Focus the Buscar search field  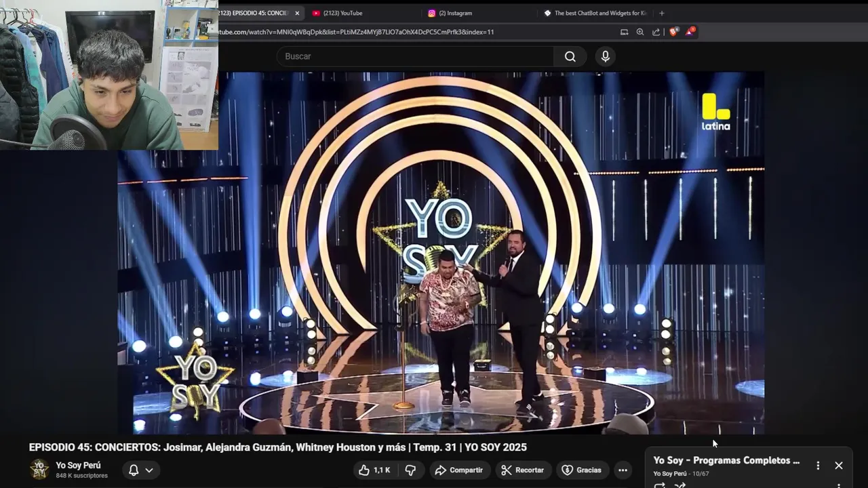pos(415,56)
